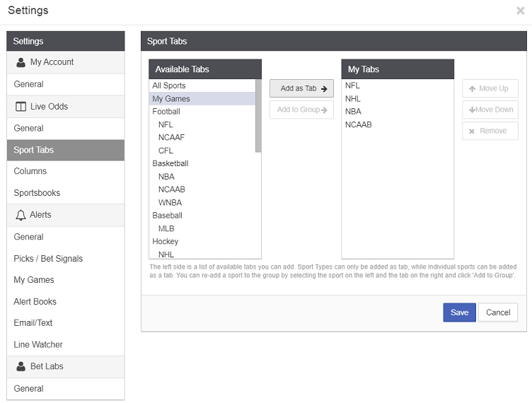532x403 pixels.
Task: Click the Move Up arrow button
Action: [490, 88]
